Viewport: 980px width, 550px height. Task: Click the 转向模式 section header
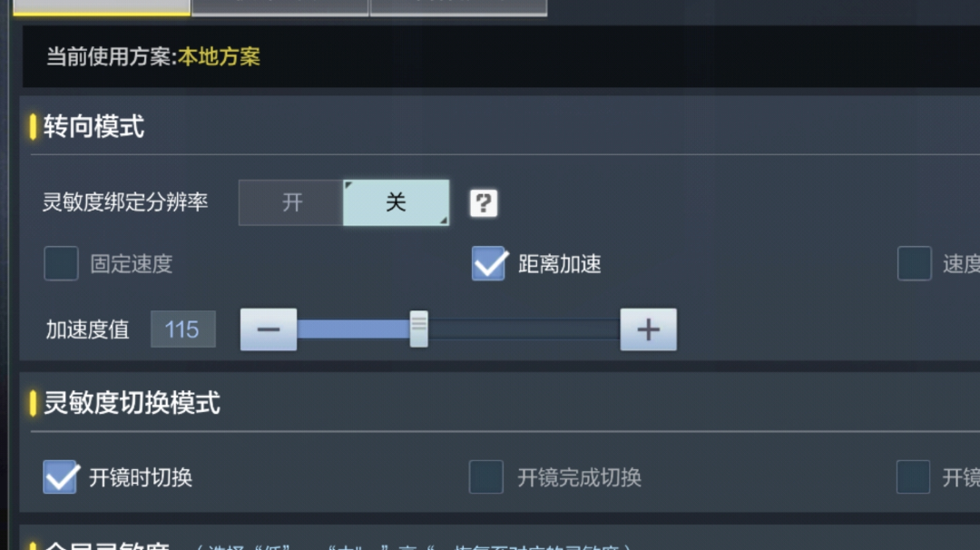click(x=93, y=126)
